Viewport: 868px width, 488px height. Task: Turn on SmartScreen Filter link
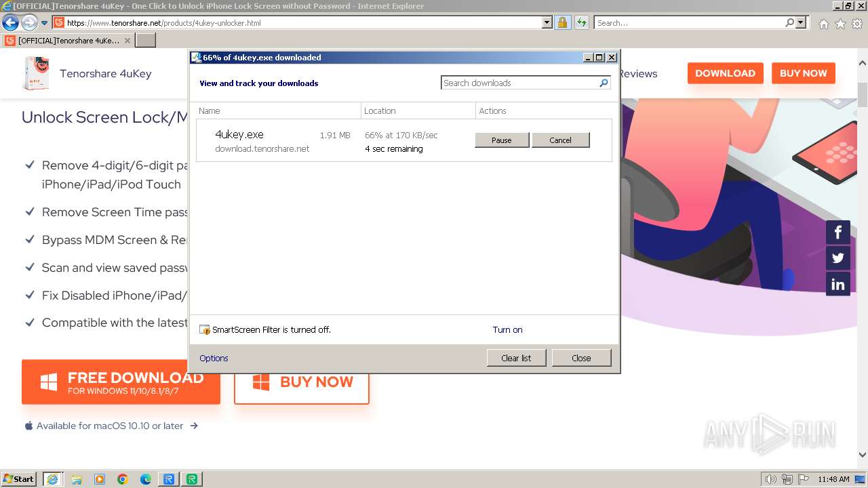pyautogui.click(x=507, y=330)
